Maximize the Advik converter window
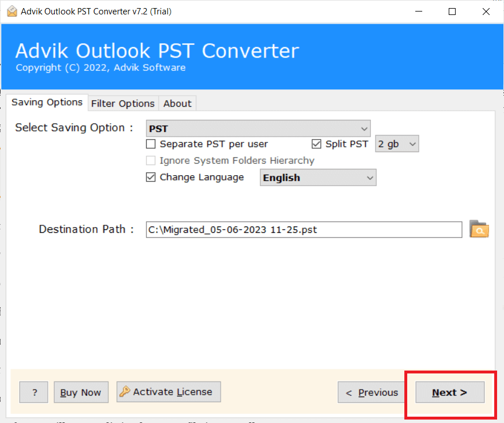 click(x=452, y=12)
